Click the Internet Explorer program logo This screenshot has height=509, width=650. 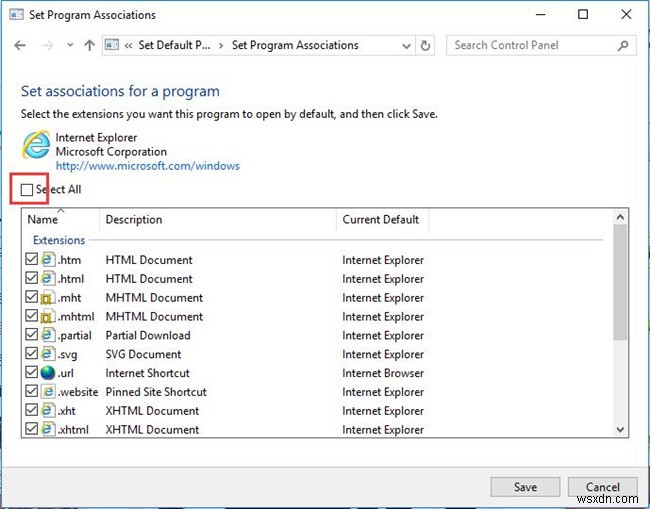pyautogui.click(x=36, y=145)
